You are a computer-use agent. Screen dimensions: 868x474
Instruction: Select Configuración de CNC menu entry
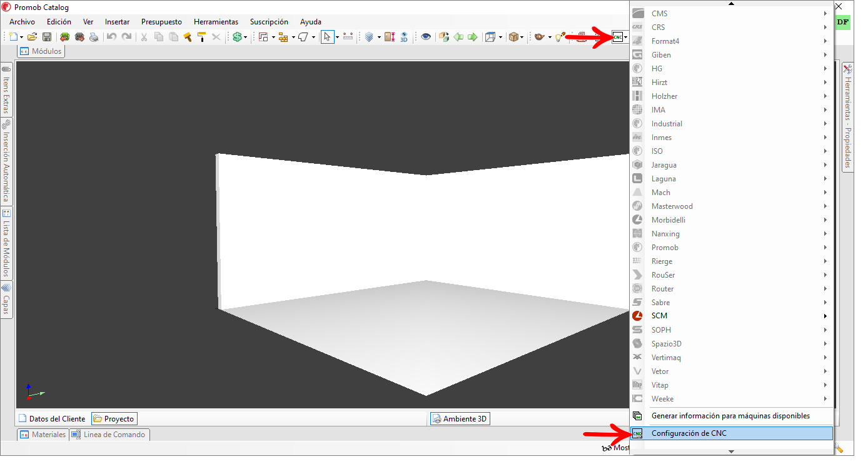pyautogui.click(x=732, y=433)
